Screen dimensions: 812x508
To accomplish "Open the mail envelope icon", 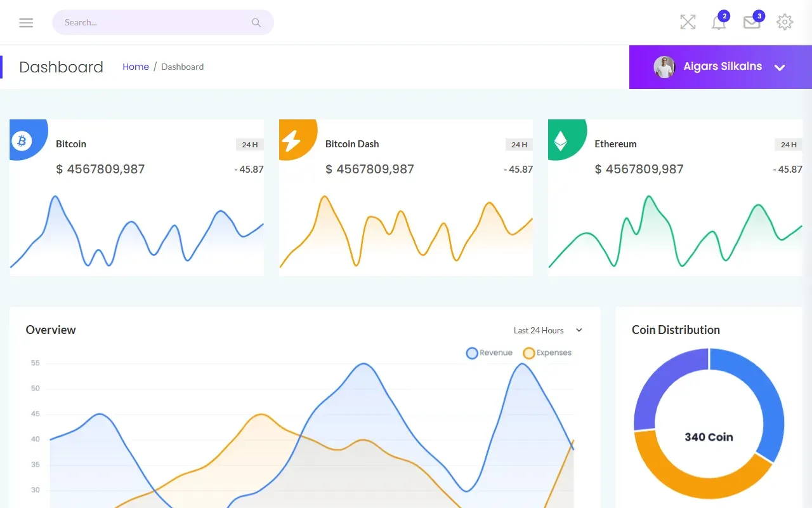I will [752, 23].
